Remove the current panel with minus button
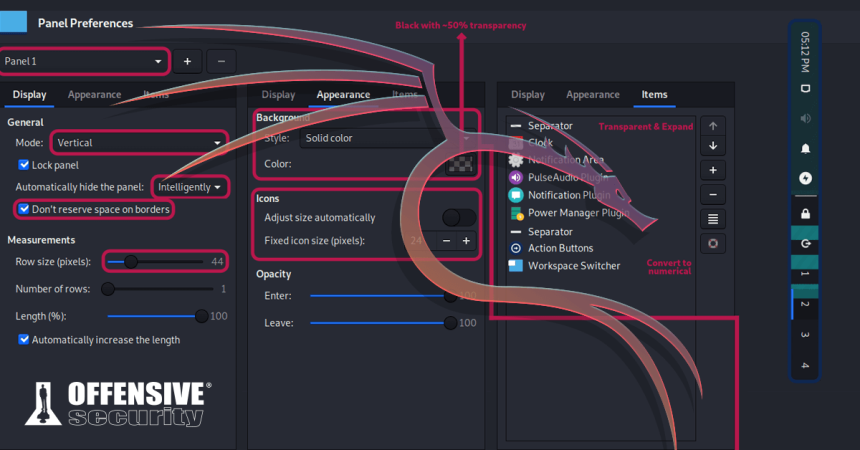Viewport: 860px width, 450px height. (221, 61)
